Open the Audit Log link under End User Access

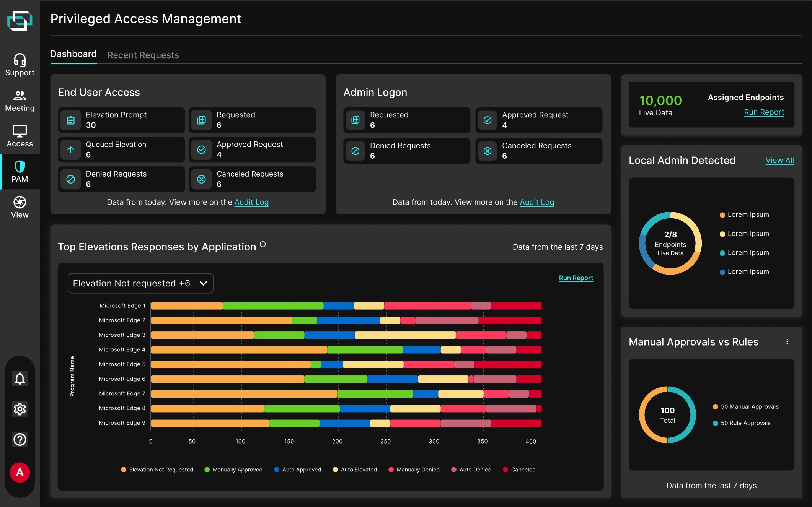[251, 202]
